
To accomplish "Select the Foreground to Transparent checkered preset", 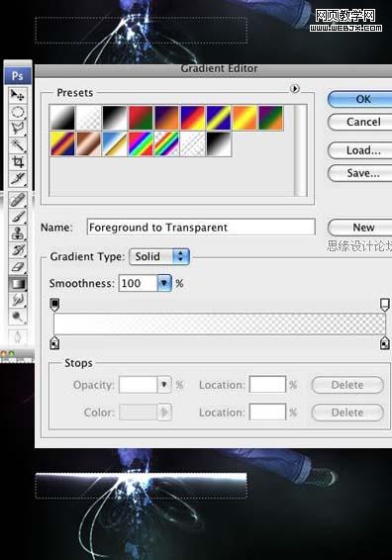I will (x=89, y=118).
